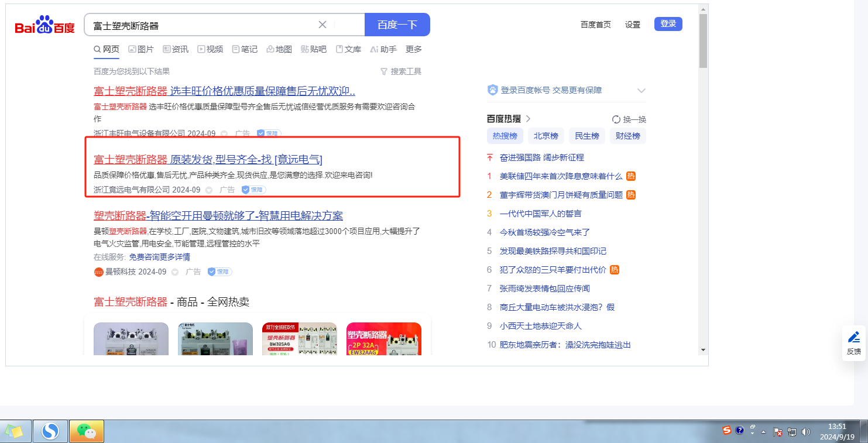Open the sticky-notes app at taskbar left
Image resolution: width=868 pixels, height=443 pixels.
(x=14, y=431)
